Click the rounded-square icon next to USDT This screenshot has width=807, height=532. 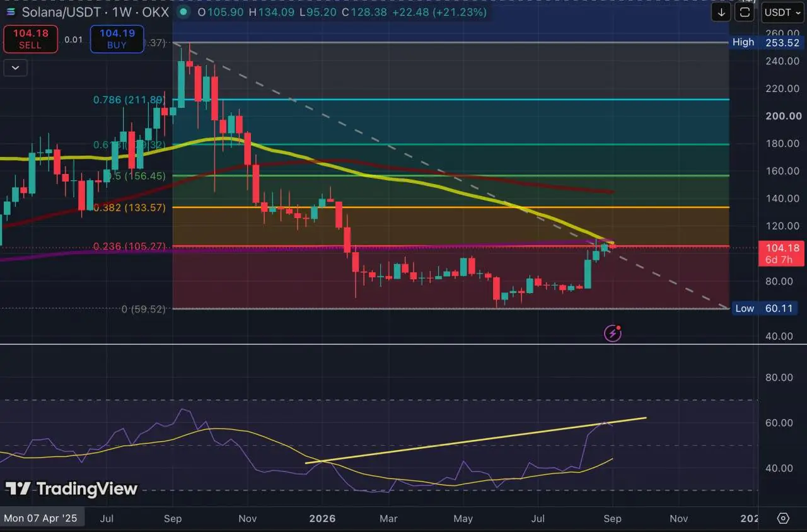[745, 12]
